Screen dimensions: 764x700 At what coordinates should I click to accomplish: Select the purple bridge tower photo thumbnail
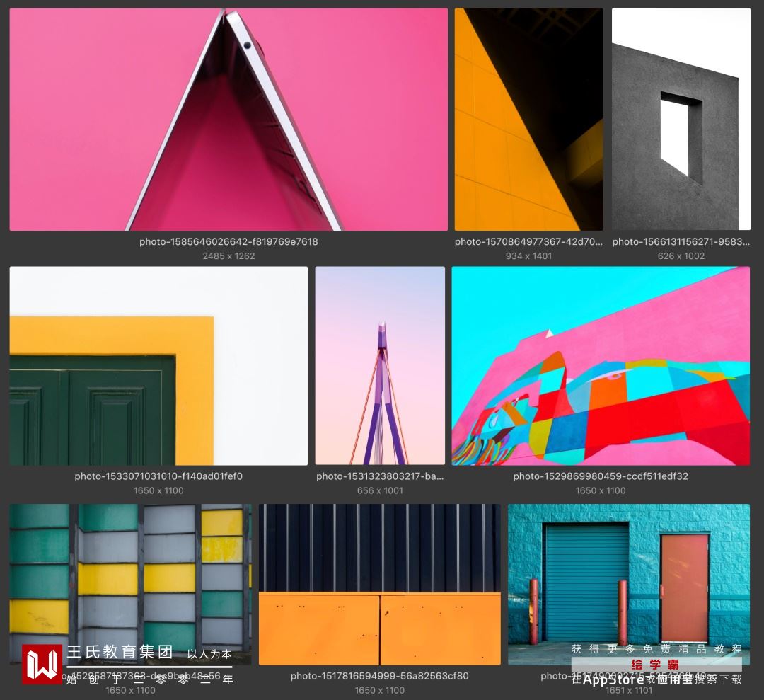coord(380,366)
